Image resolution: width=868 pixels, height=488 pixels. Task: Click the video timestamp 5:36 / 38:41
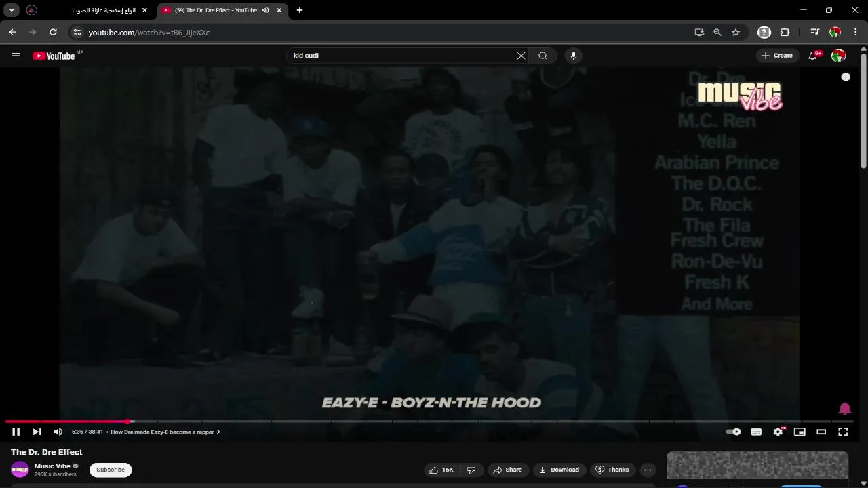[87, 432]
